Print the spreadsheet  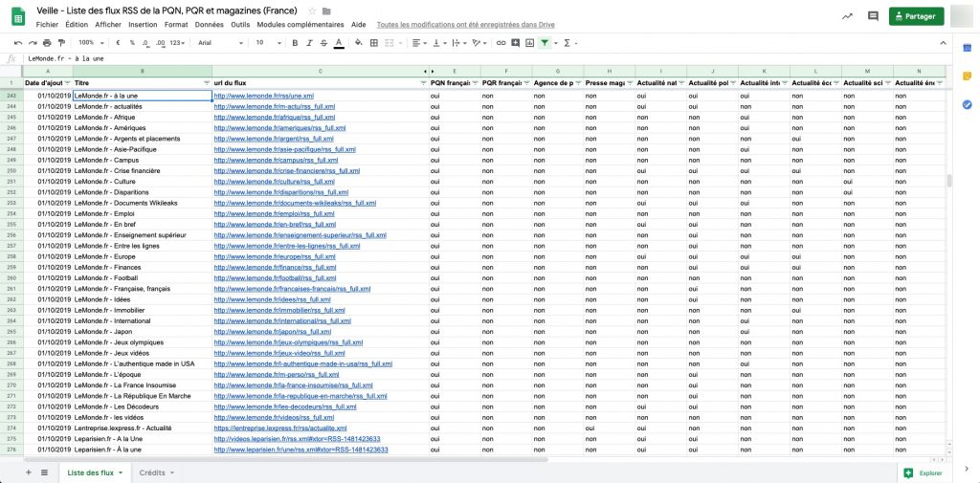(x=47, y=43)
